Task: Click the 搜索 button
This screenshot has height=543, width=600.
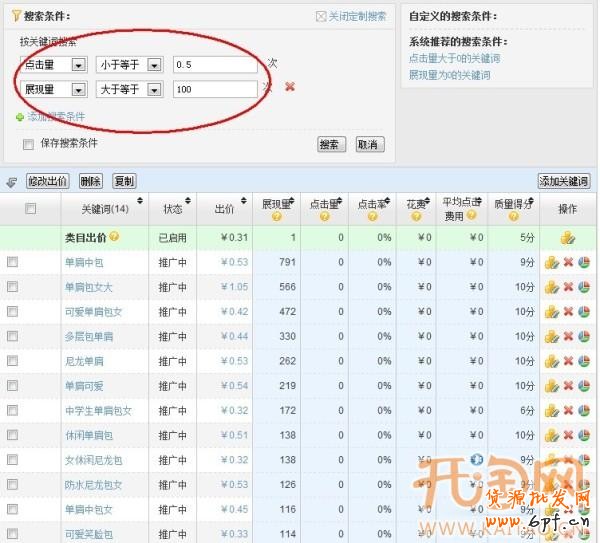Action: [332, 144]
